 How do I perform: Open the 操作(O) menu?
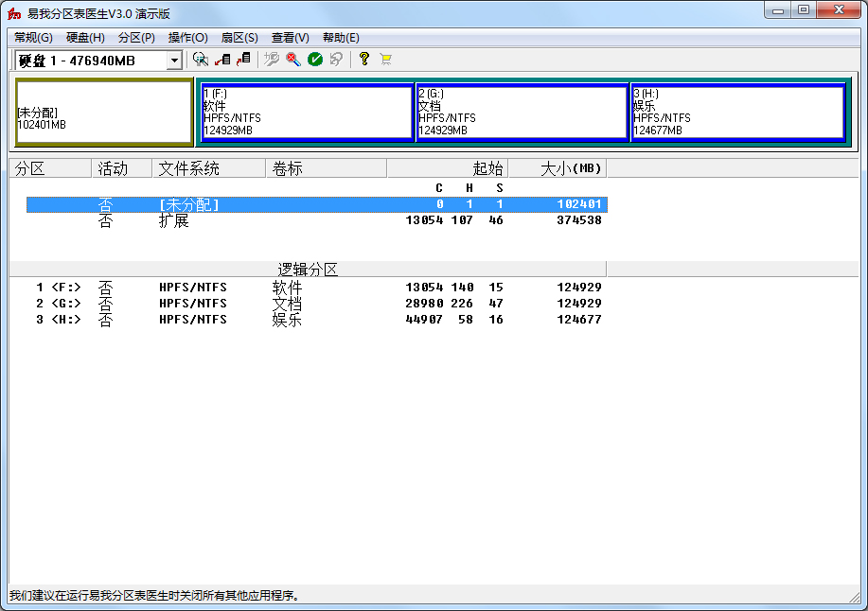point(187,38)
